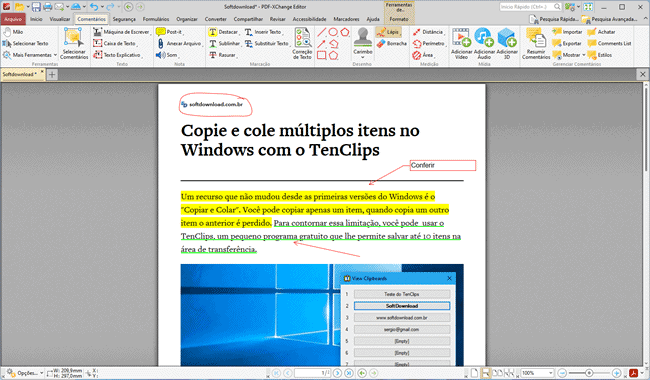This screenshot has width=650, height=380.
Task: Click the page number input field
Action: 312,373
